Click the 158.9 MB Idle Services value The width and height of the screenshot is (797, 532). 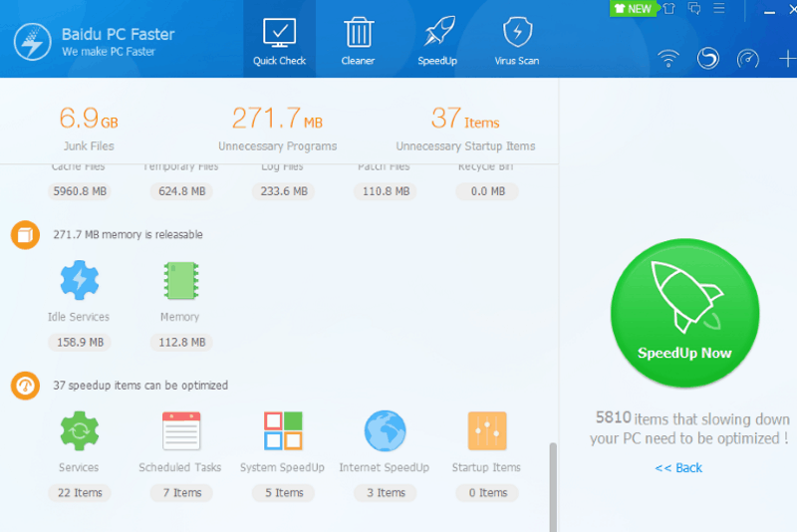tap(80, 342)
